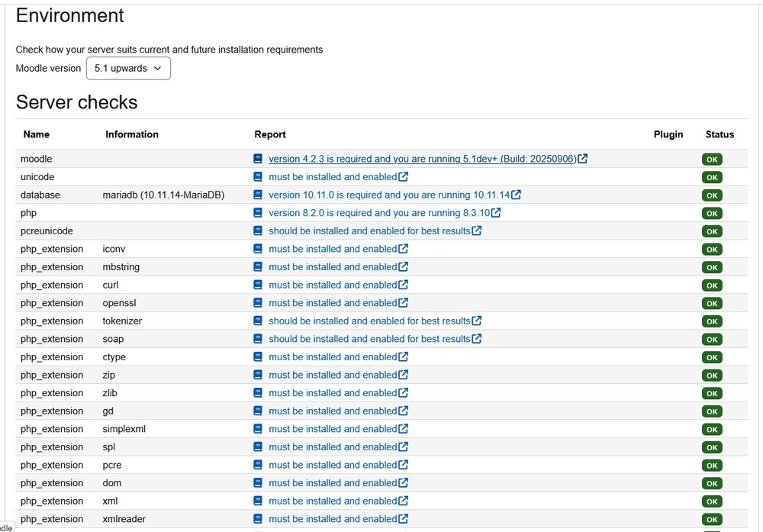Image resolution: width=763 pixels, height=532 pixels.
Task: Open the openssl extension report link
Action: 333,303
